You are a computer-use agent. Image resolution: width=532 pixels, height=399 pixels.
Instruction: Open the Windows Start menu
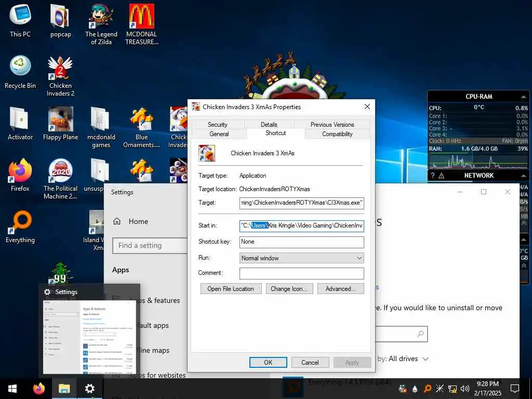click(12, 389)
